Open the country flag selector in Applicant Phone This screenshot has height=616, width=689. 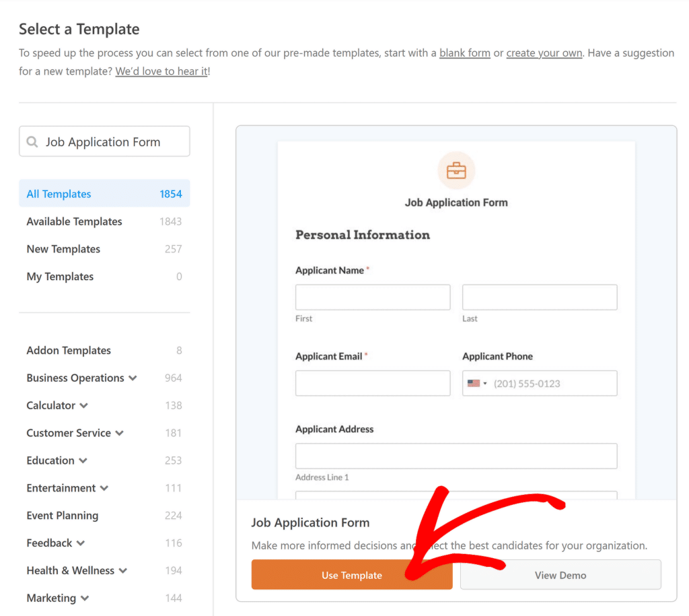[x=476, y=382]
